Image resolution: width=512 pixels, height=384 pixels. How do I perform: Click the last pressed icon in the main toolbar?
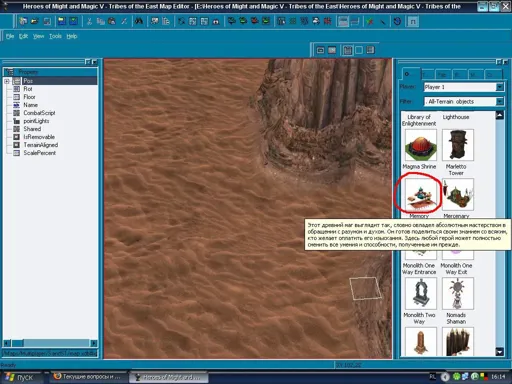pyautogui.click(x=413, y=22)
